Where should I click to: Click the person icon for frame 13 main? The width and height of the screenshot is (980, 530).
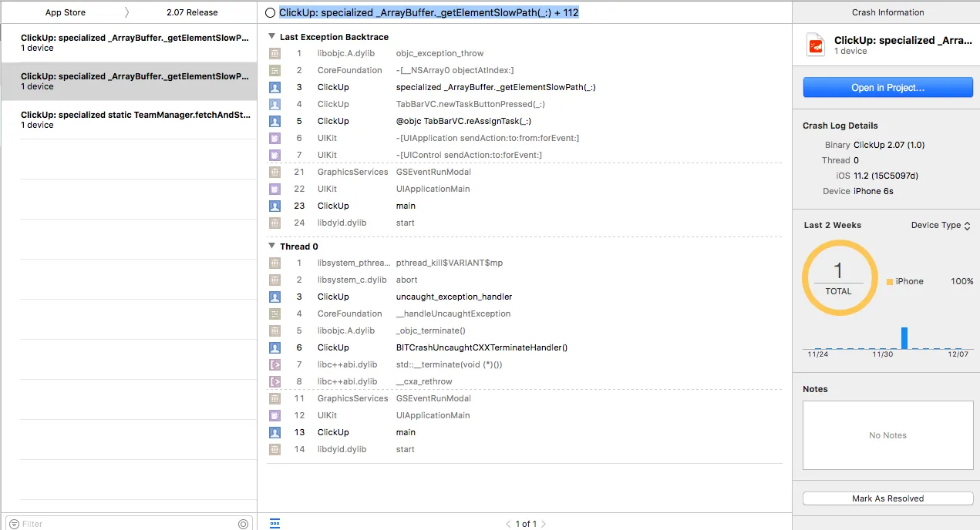274,432
